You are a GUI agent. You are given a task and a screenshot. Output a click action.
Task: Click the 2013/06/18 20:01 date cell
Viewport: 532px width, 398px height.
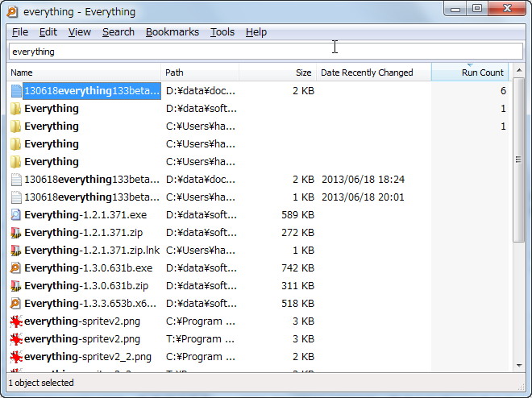pyautogui.click(x=363, y=197)
